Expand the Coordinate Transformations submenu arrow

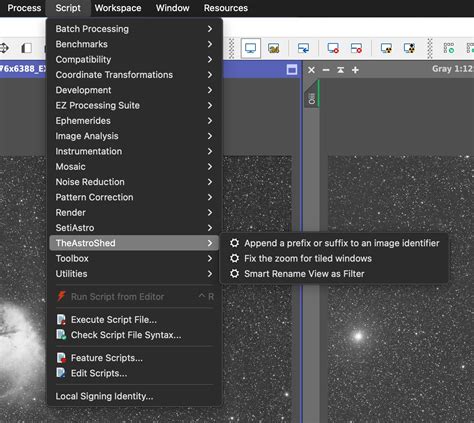(210, 75)
